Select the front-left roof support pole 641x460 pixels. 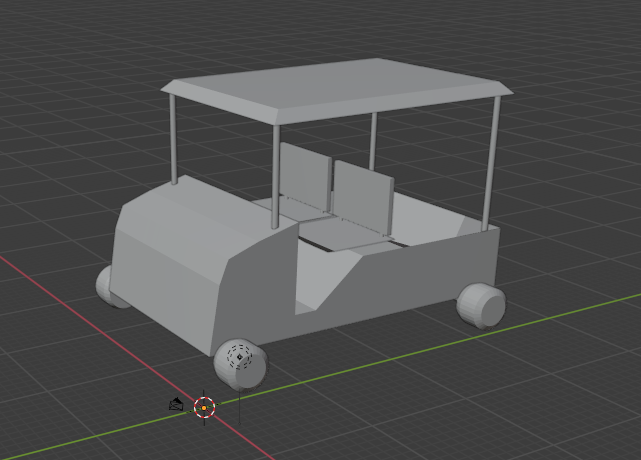173,139
